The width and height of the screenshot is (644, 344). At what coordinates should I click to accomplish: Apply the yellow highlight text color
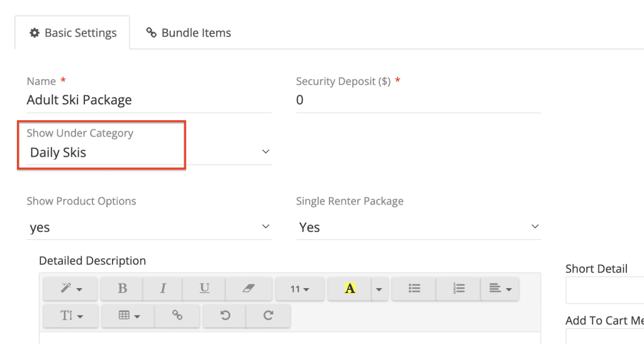[350, 289]
